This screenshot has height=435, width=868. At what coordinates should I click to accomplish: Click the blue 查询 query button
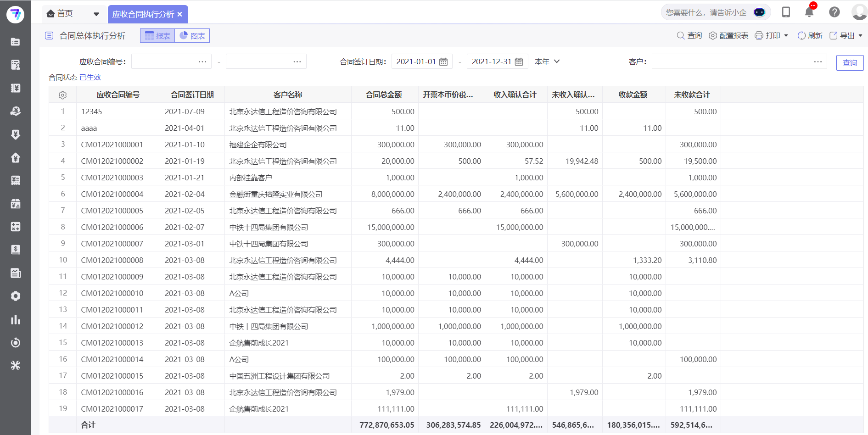point(850,62)
